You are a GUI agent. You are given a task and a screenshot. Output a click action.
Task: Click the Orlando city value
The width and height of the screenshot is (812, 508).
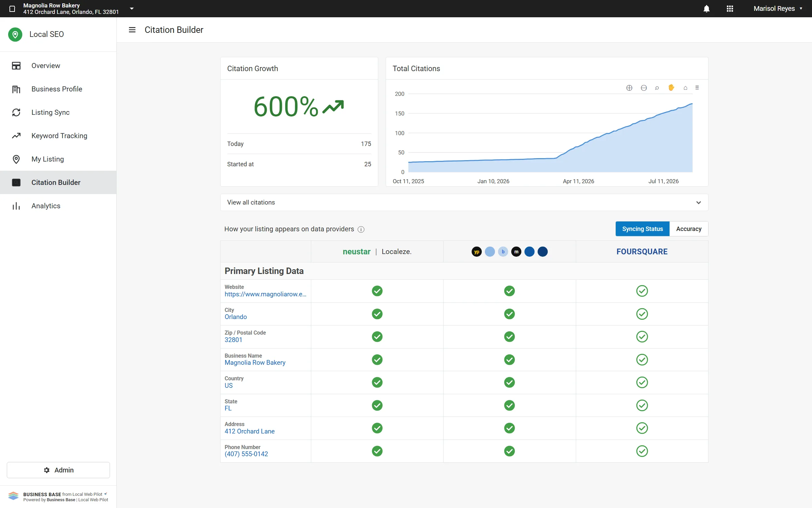tap(236, 317)
